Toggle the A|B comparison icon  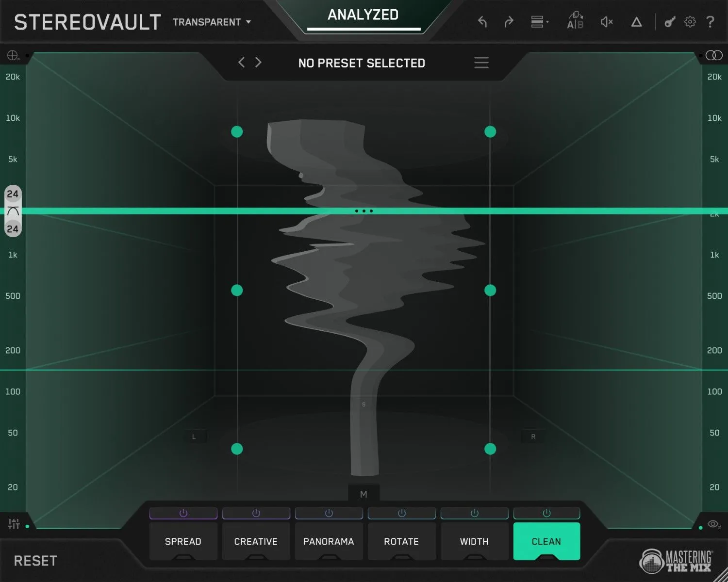point(575,20)
